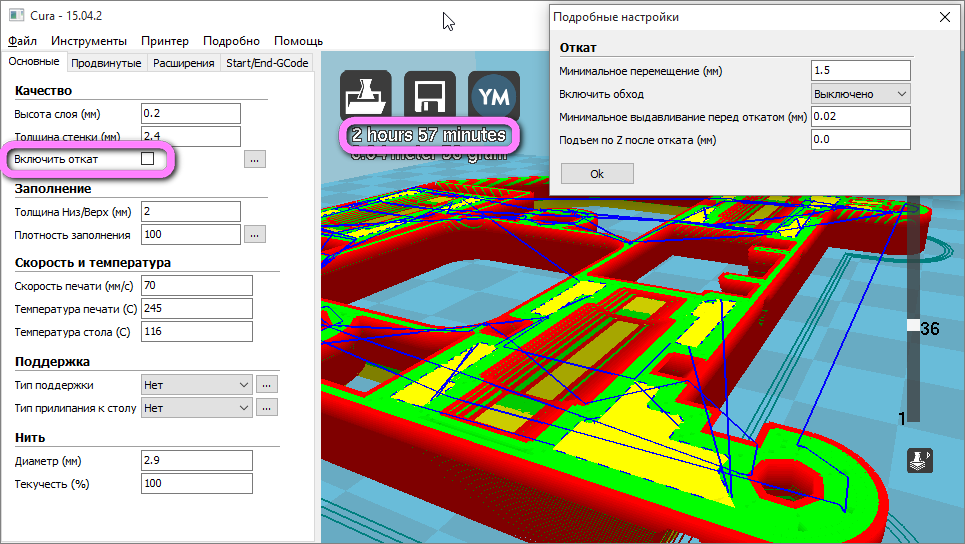Open the Инструменты menu
The width and height of the screenshot is (965, 544).
point(89,41)
